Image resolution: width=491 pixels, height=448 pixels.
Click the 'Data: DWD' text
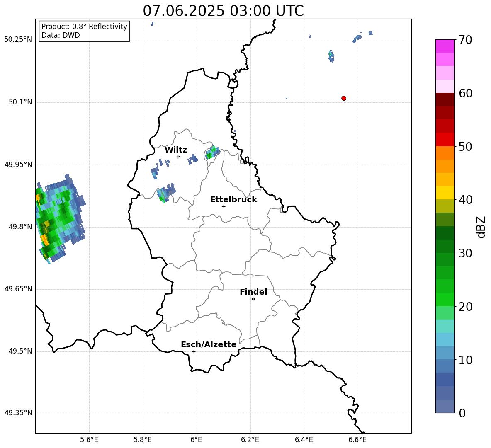pos(61,35)
